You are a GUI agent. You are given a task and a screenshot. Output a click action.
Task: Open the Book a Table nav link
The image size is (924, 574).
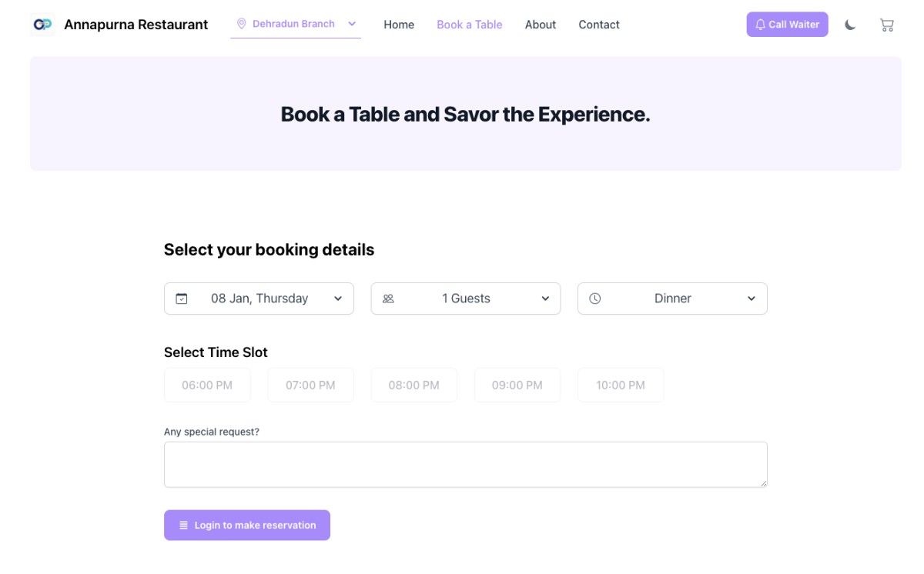[470, 25]
